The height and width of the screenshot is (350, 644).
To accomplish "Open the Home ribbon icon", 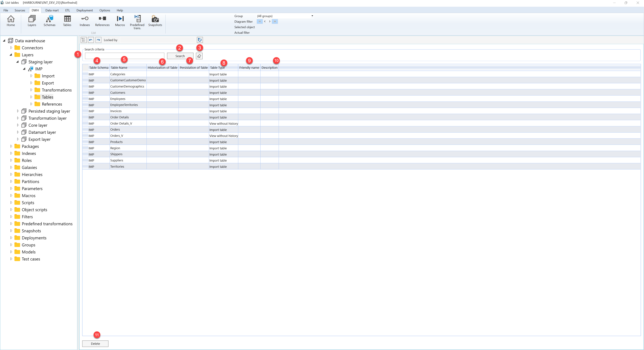I will (x=11, y=20).
